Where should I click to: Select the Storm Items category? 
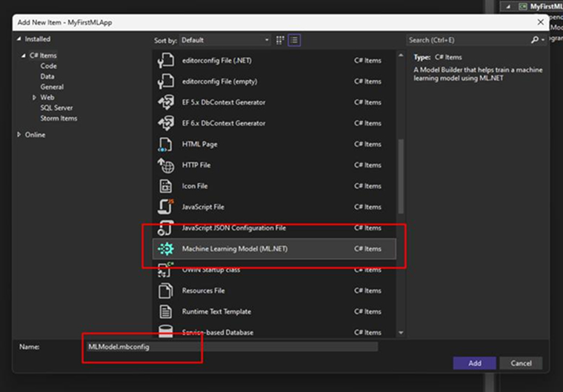coord(59,119)
